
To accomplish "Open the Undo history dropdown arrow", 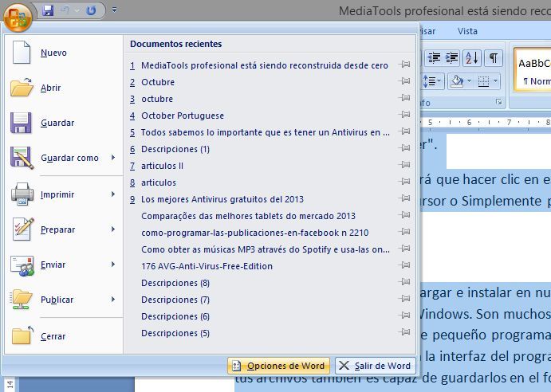I will 77,10.
